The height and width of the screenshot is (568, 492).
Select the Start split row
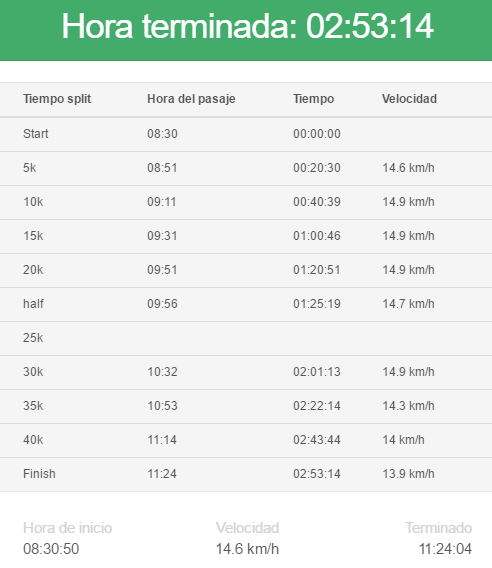tap(246, 134)
